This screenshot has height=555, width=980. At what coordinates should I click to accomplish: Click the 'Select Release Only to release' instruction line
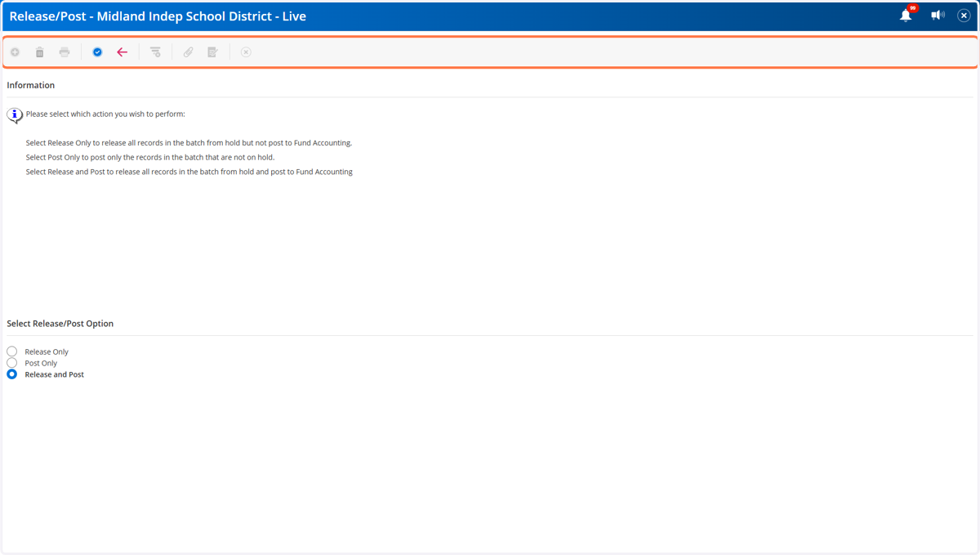pyautogui.click(x=189, y=143)
